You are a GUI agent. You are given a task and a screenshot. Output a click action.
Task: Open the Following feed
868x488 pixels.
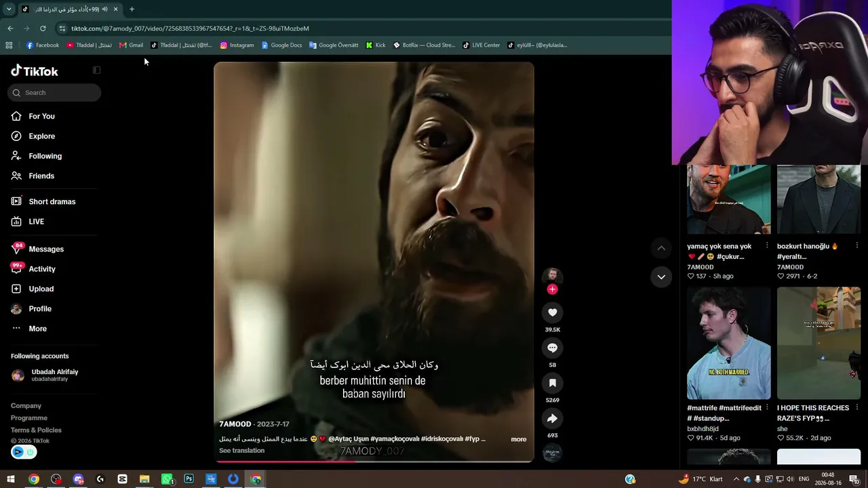tap(36, 156)
